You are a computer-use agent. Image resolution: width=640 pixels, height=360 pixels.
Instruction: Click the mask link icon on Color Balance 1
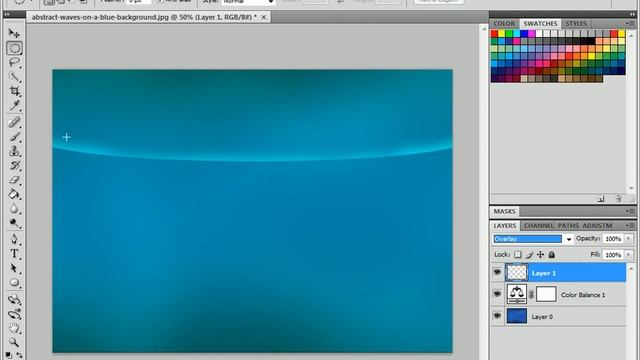tap(531, 294)
